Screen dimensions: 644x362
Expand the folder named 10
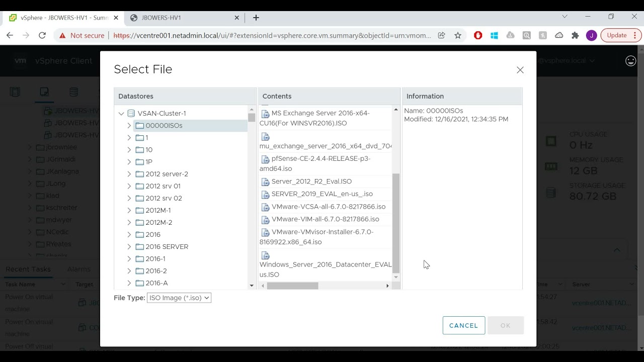click(x=129, y=150)
